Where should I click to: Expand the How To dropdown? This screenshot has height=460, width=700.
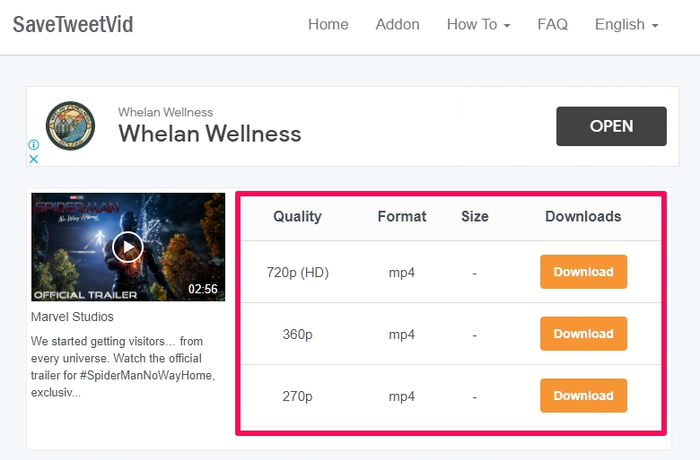(x=478, y=24)
